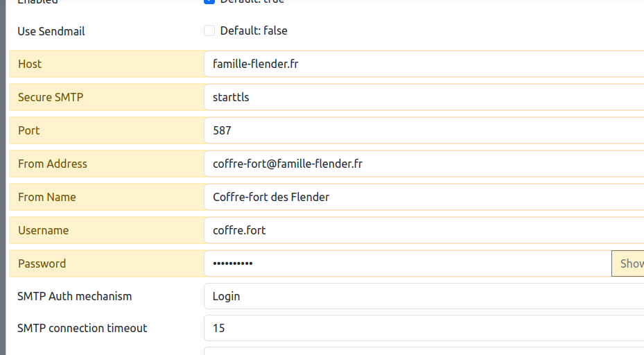
Task: Focus the SMTP connection timeout field
Action: tap(423, 328)
